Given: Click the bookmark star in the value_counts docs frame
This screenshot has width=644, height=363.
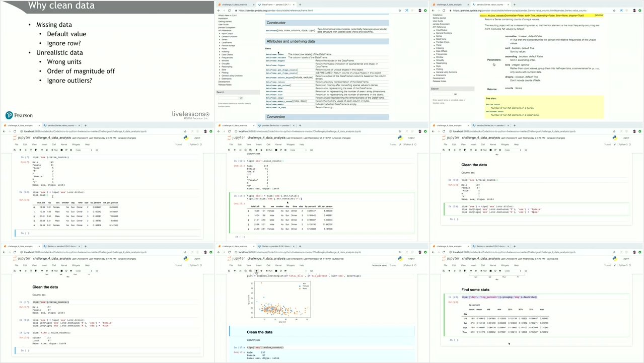Looking at the screenshot, I should click(x=614, y=11).
